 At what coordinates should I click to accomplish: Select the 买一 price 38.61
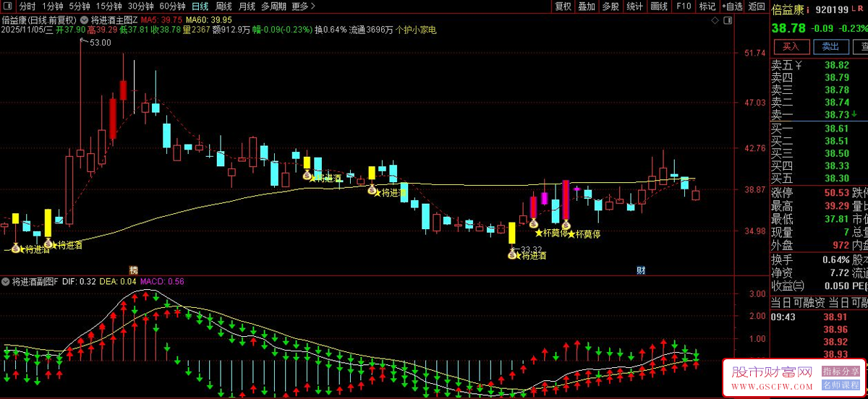tap(836, 128)
